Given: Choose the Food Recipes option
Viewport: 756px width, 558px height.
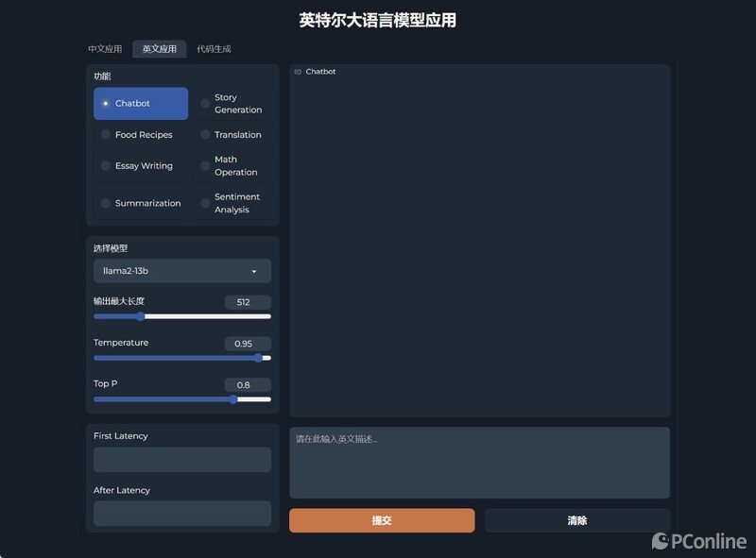Looking at the screenshot, I should 140,134.
